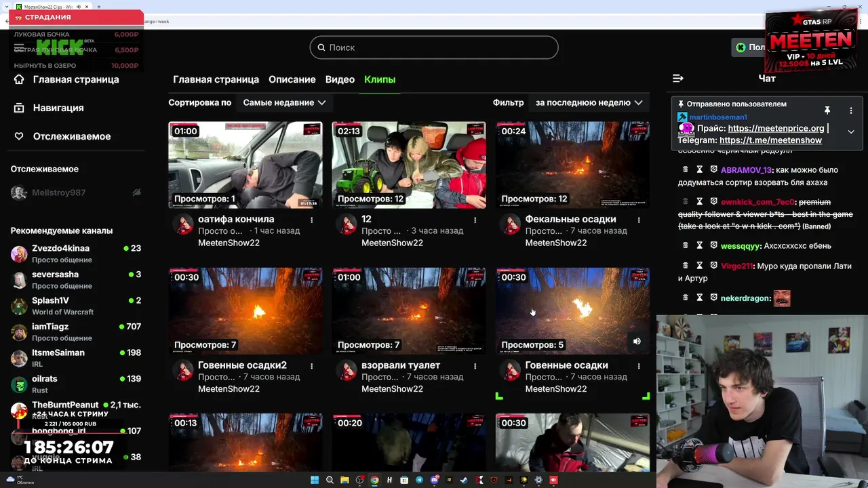Go to Навигация in left sidebar
This screenshot has height=488, width=868.
point(58,108)
